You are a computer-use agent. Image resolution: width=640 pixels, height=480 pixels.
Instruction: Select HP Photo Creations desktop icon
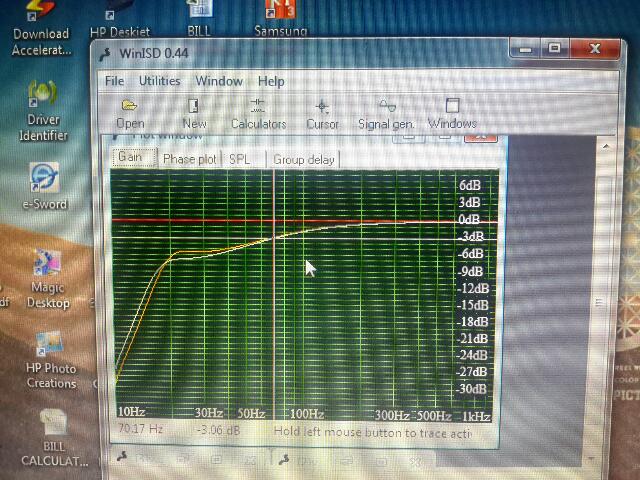pyautogui.click(x=49, y=347)
